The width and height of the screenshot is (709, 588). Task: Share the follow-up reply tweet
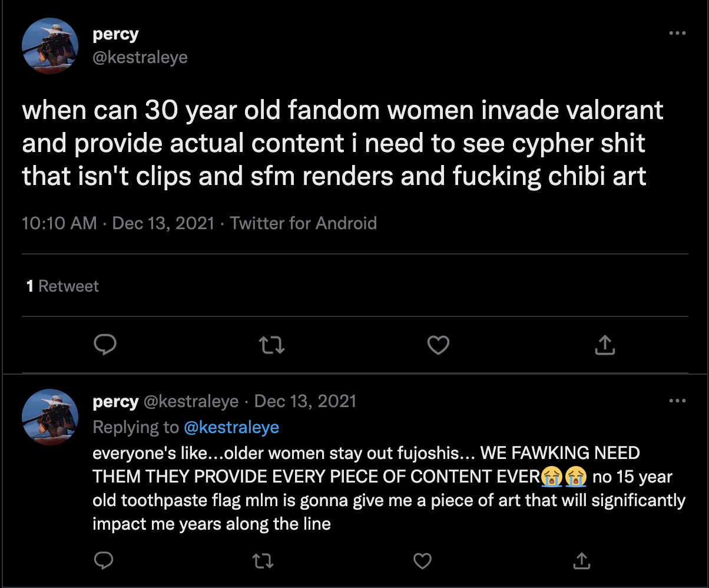[581, 560]
